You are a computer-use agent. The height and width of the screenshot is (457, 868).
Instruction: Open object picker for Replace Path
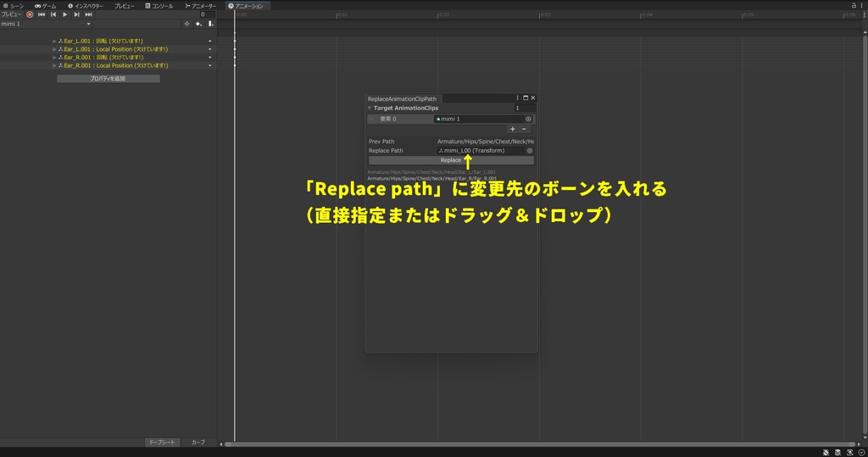tap(530, 151)
